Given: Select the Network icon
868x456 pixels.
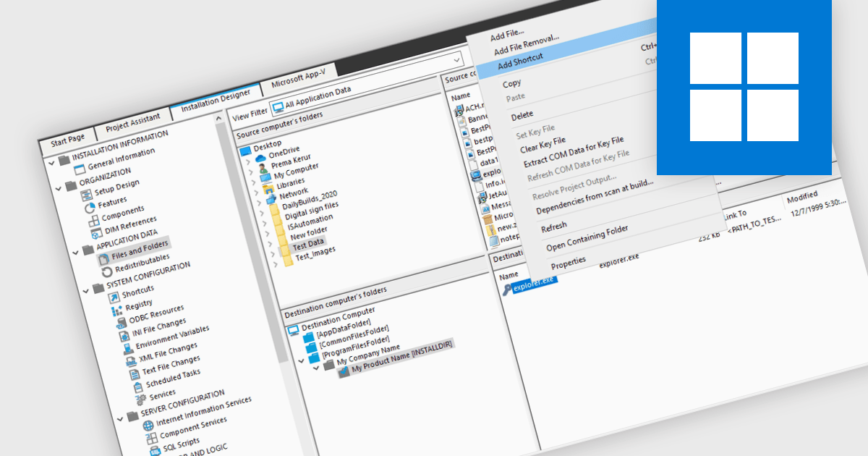Looking at the screenshot, I should click(x=272, y=198).
